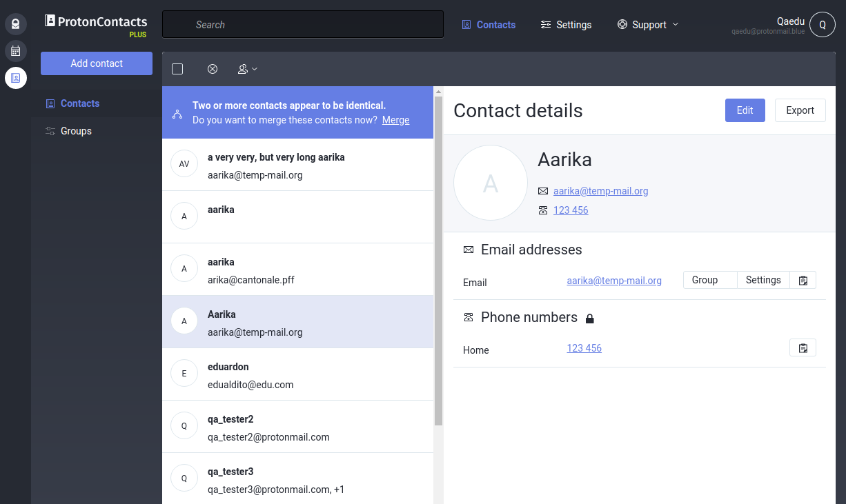
Task: Delete selected contacts using the toolbar icon
Action: (212, 68)
